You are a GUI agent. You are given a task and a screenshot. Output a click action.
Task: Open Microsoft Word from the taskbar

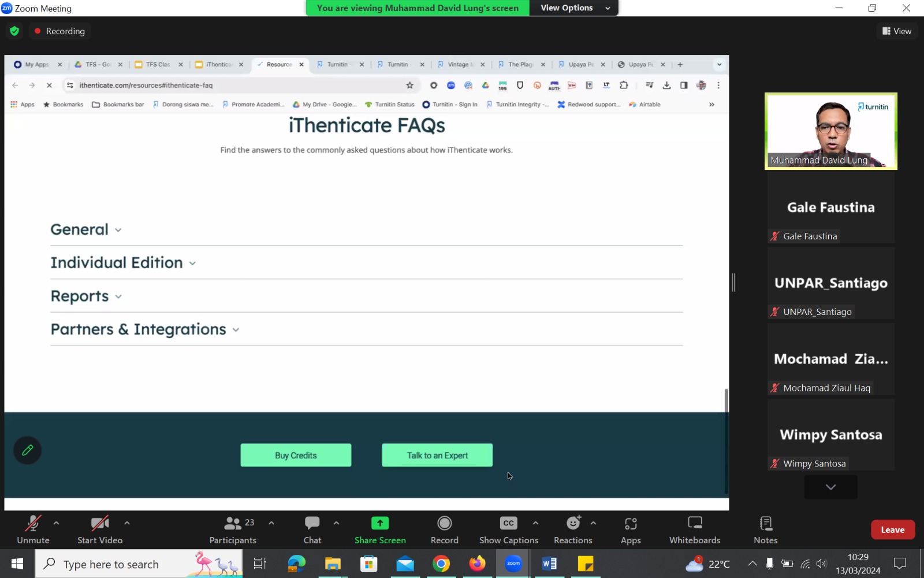pos(549,564)
